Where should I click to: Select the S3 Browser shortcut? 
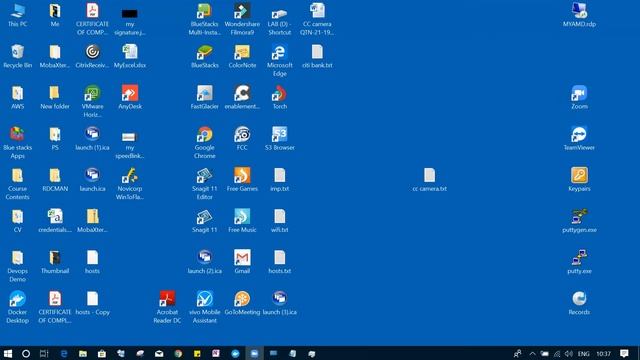[x=280, y=138]
